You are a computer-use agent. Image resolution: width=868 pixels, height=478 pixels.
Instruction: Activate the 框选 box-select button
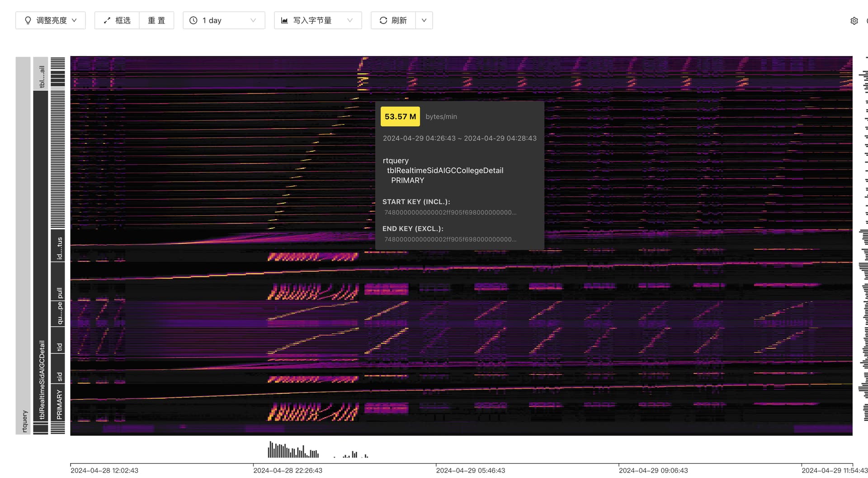pyautogui.click(x=117, y=20)
